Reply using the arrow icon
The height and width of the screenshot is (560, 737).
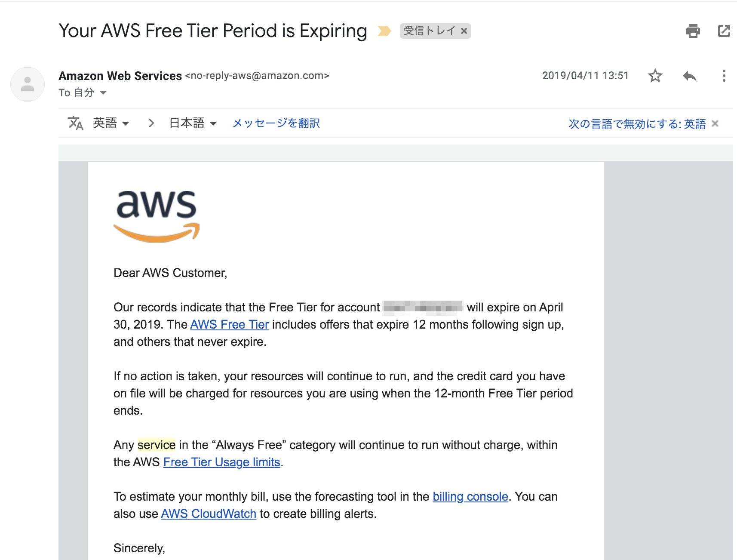(x=689, y=76)
